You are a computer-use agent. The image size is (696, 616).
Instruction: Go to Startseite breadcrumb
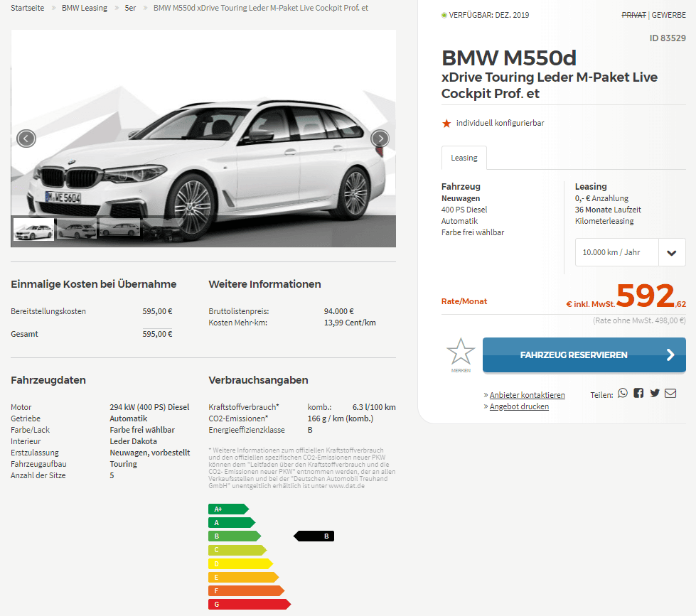[28, 8]
